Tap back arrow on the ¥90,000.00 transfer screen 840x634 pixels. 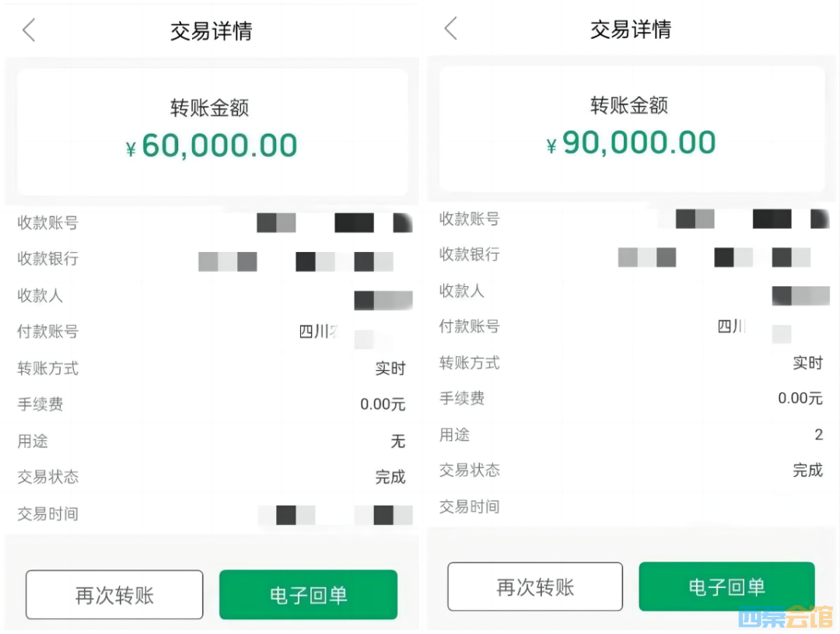[450, 30]
